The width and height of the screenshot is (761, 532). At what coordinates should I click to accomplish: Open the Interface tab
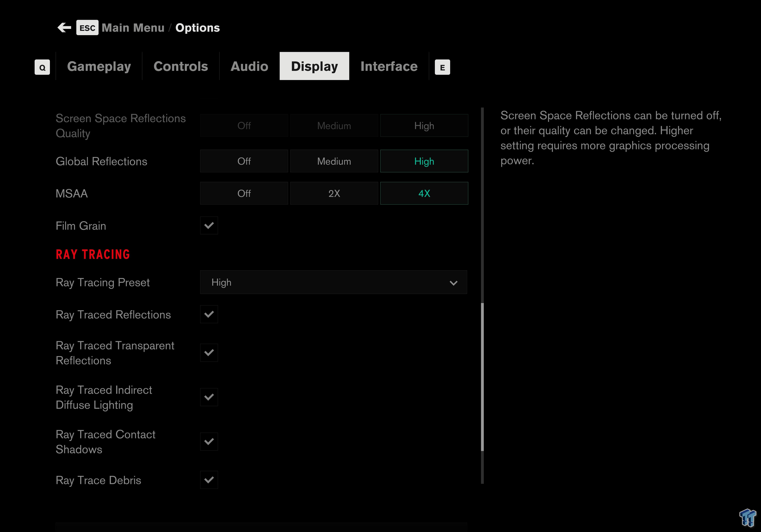click(389, 66)
